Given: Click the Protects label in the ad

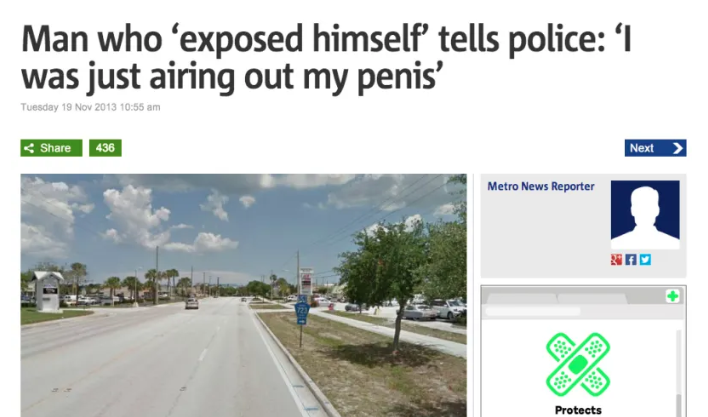Looking at the screenshot, I should coord(578,410).
